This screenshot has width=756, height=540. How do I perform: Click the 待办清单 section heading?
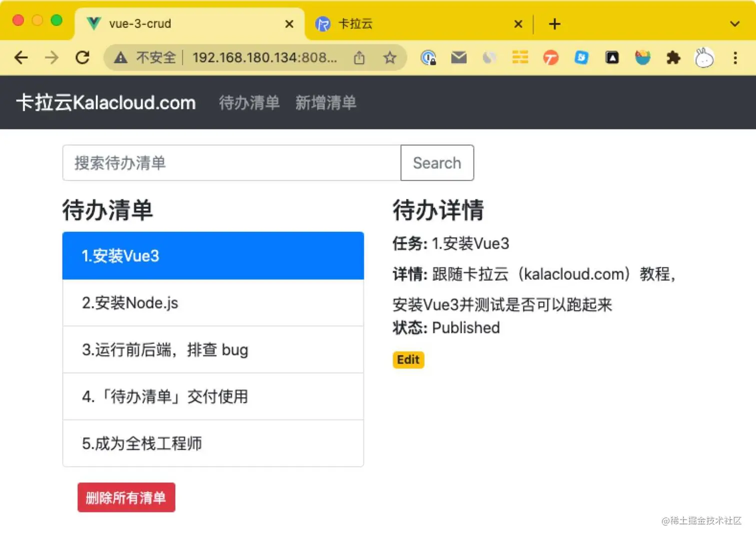coord(107,210)
